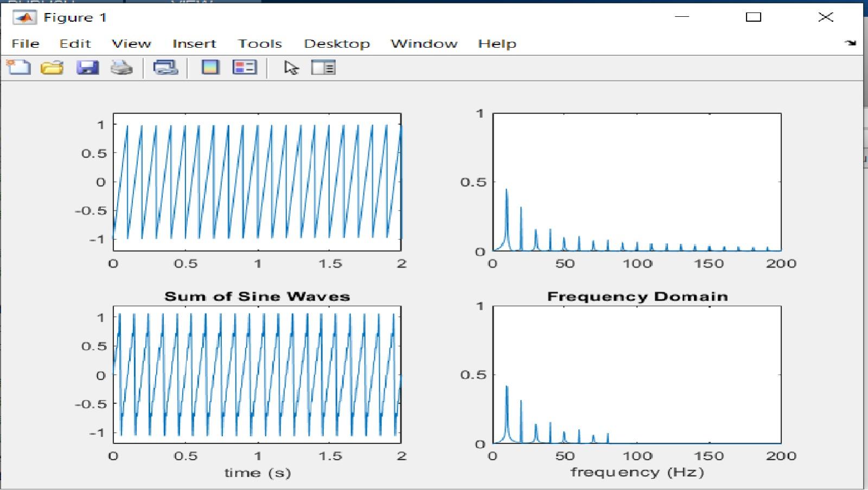Open the Edit menu
The image size is (868, 490).
[x=75, y=43]
